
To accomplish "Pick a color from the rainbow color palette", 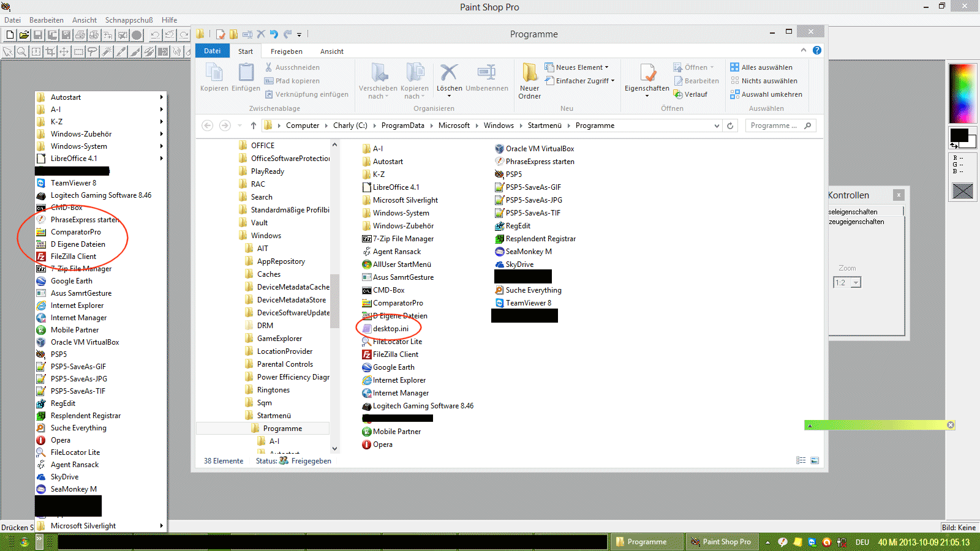I will [x=962, y=94].
